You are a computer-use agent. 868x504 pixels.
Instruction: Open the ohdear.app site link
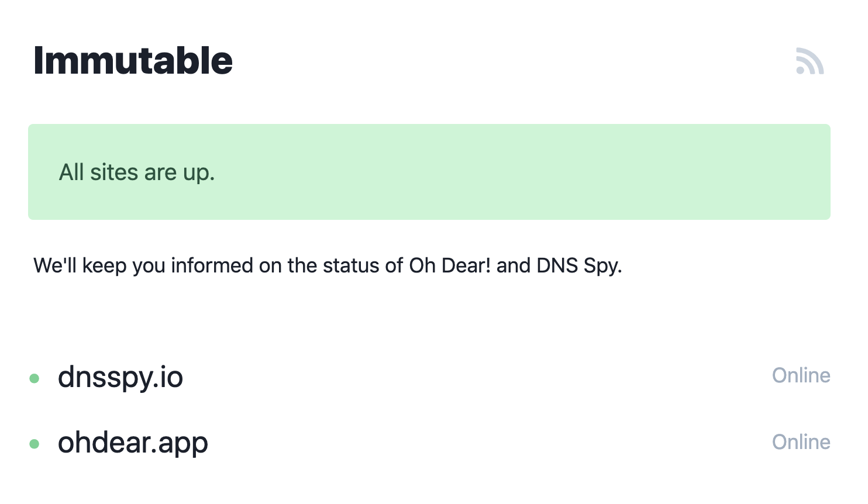point(133,443)
